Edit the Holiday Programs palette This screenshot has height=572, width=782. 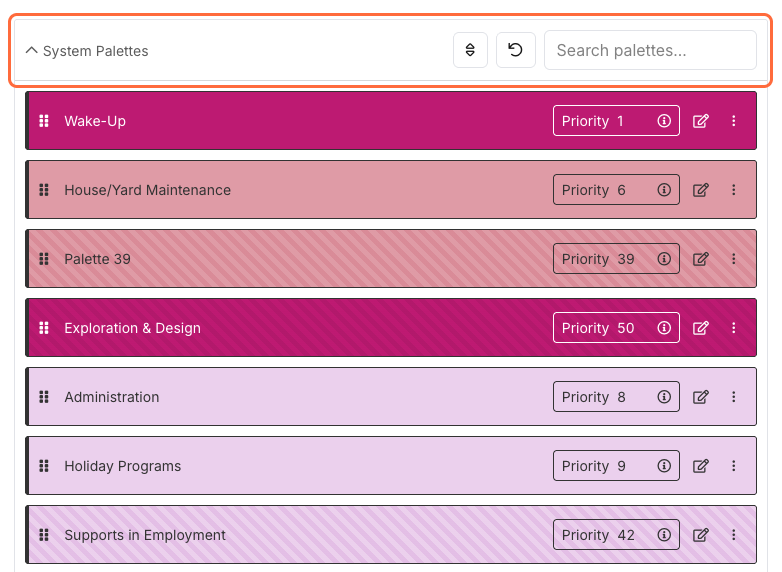[701, 466]
